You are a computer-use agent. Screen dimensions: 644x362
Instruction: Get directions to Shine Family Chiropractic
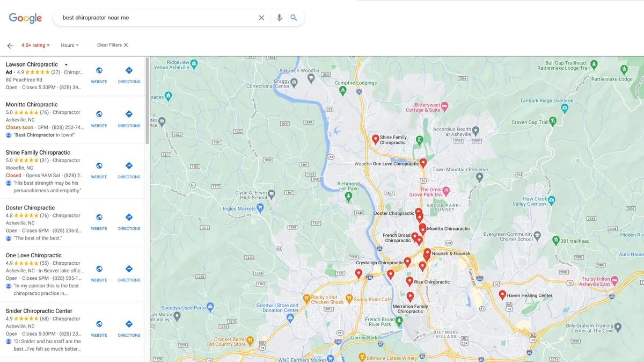[129, 165]
